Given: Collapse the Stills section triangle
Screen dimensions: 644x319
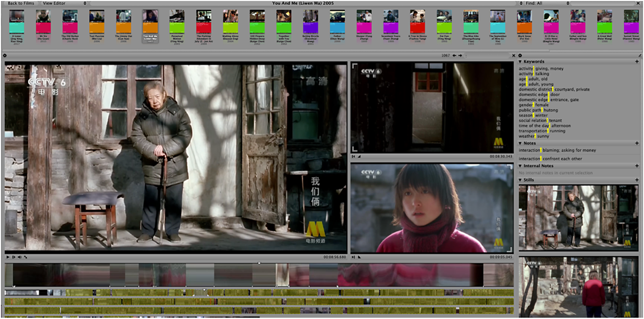Looking at the screenshot, I should coord(521,180).
